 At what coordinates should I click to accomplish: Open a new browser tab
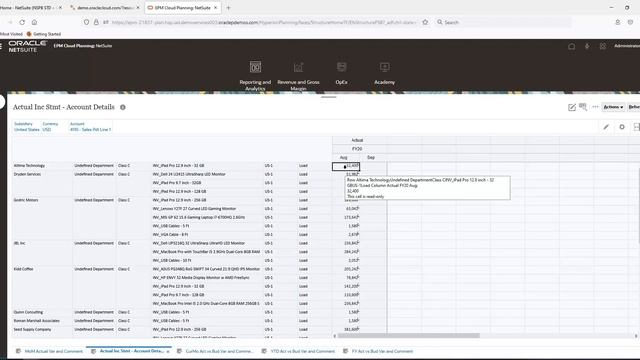pyautogui.click(x=228, y=7)
